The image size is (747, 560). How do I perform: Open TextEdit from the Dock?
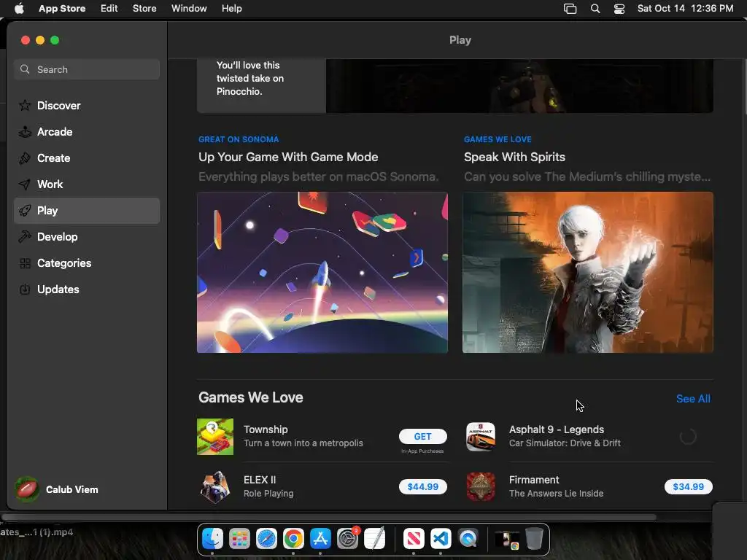[x=374, y=539]
